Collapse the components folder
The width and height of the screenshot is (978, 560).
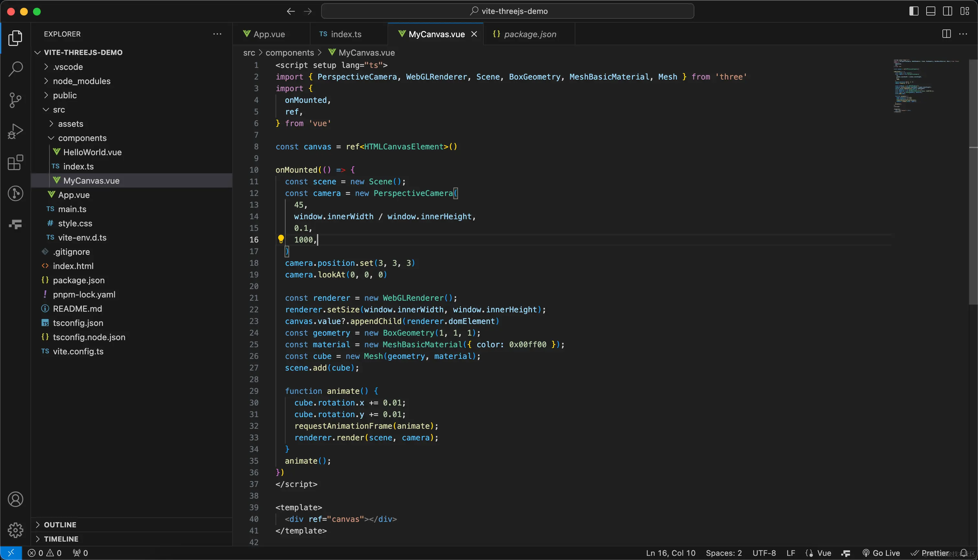tap(82, 138)
